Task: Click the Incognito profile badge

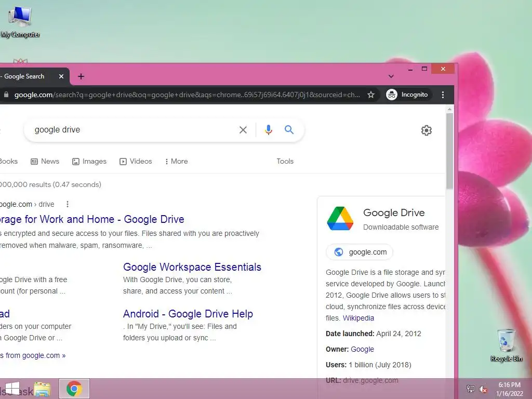Action: pos(408,95)
